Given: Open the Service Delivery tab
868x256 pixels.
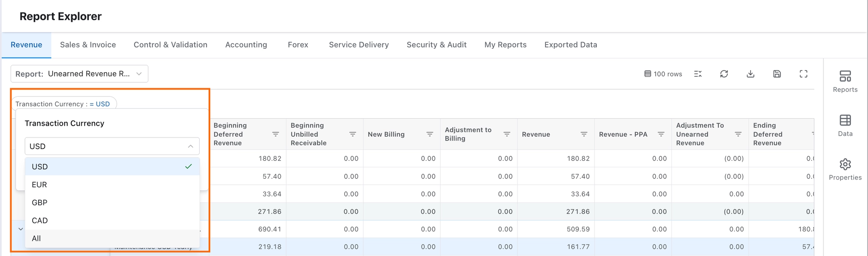Looking at the screenshot, I should 359,45.
